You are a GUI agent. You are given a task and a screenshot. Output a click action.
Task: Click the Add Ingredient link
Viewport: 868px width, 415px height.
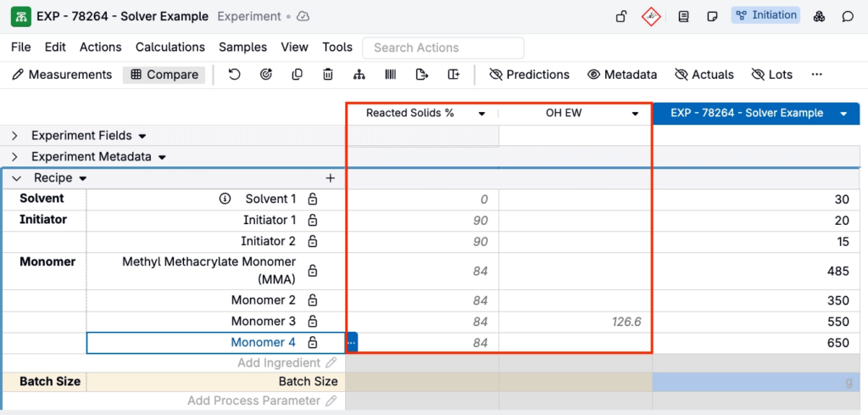point(279,363)
